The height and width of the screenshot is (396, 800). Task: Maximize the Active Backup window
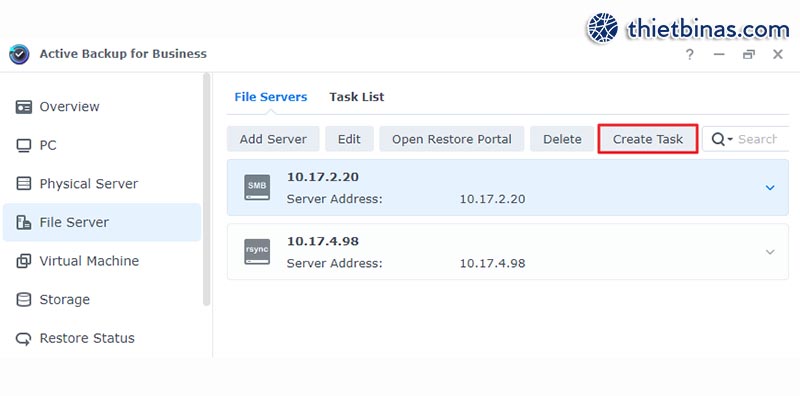pos(749,54)
